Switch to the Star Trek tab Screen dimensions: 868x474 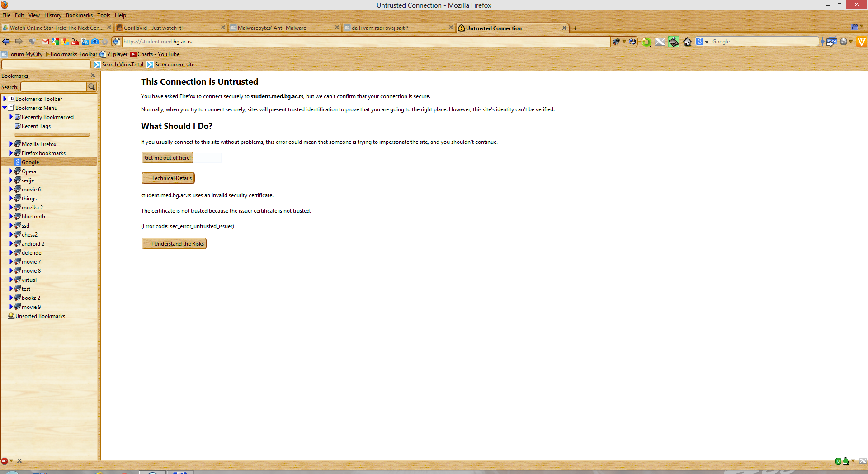coord(57,28)
